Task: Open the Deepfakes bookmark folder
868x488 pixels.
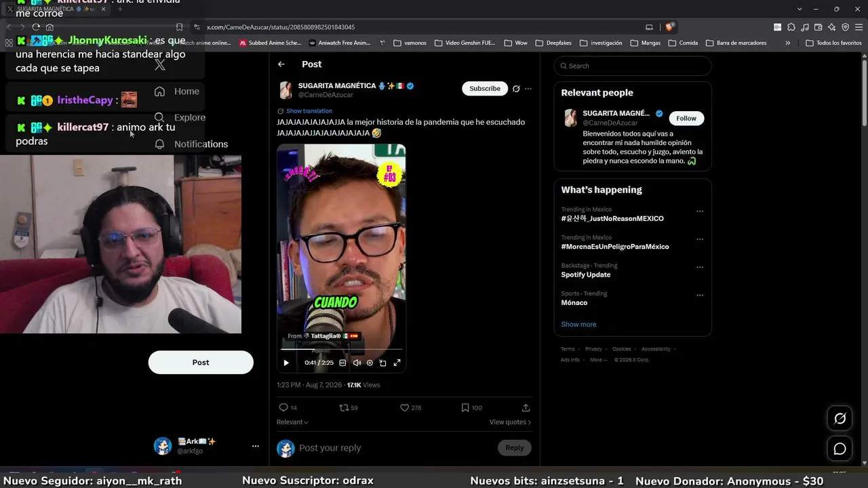Action: [x=553, y=43]
